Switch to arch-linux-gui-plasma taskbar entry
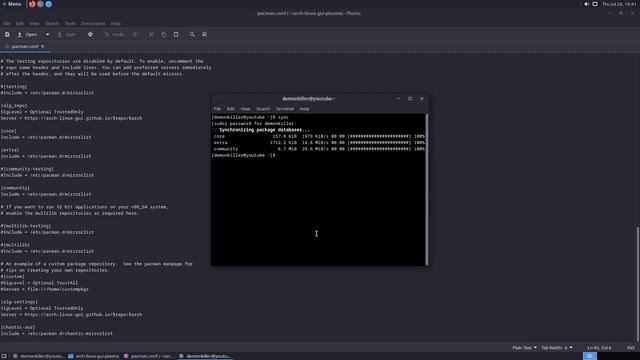Screen dimensions: 640x360 [x=93, y=356]
